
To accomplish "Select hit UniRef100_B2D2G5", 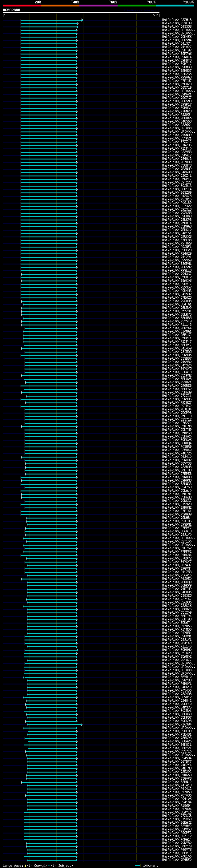I will tap(177, 74).
